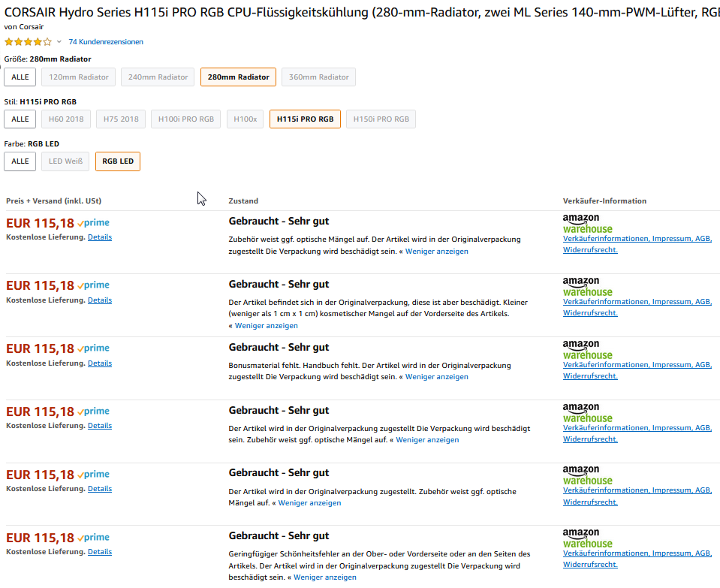Pick the H60 2018 style
Image resolution: width=720 pixels, height=588 pixels.
66,119
